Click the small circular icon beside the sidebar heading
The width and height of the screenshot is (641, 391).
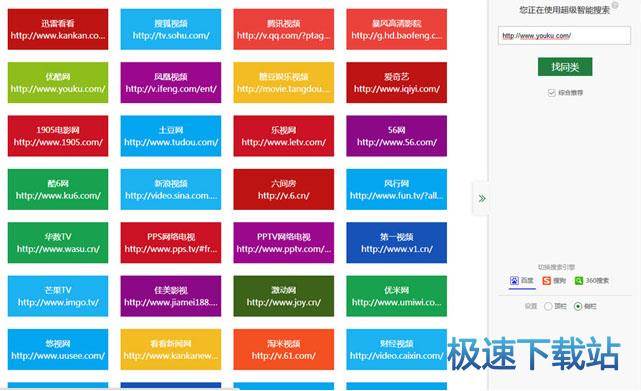point(615,5)
